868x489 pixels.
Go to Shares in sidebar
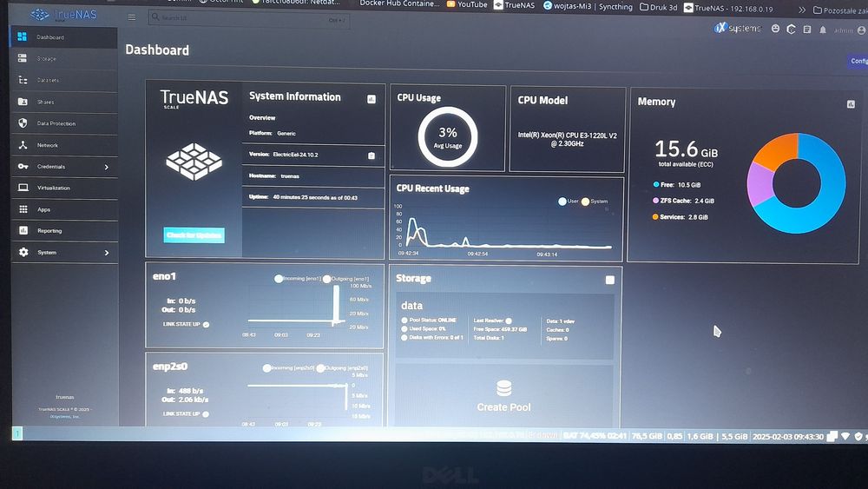point(63,102)
